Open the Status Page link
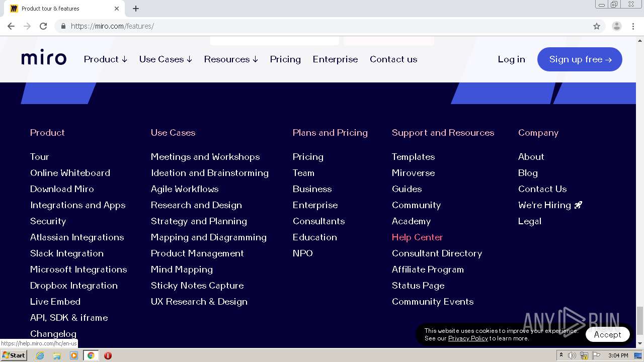This screenshot has width=644, height=362. (x=418, y=286)
